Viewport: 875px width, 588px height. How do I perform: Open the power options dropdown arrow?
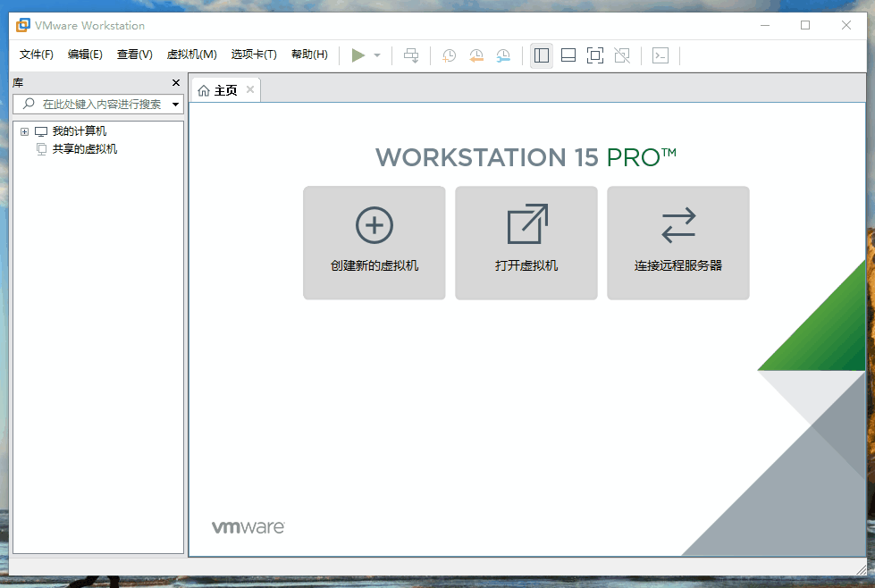377,55
